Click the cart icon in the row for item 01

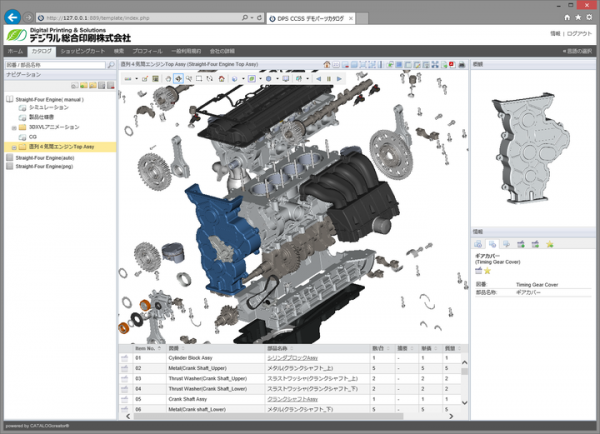[x=124, y=358]
